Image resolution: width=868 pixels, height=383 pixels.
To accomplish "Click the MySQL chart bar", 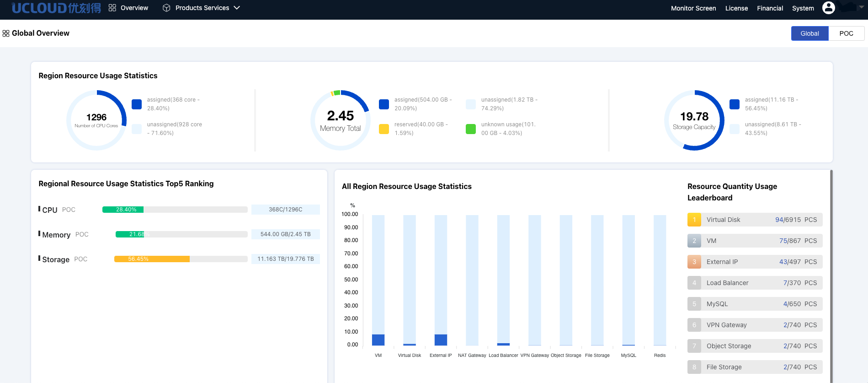I will pyautogui.click(x=628, y=280).
